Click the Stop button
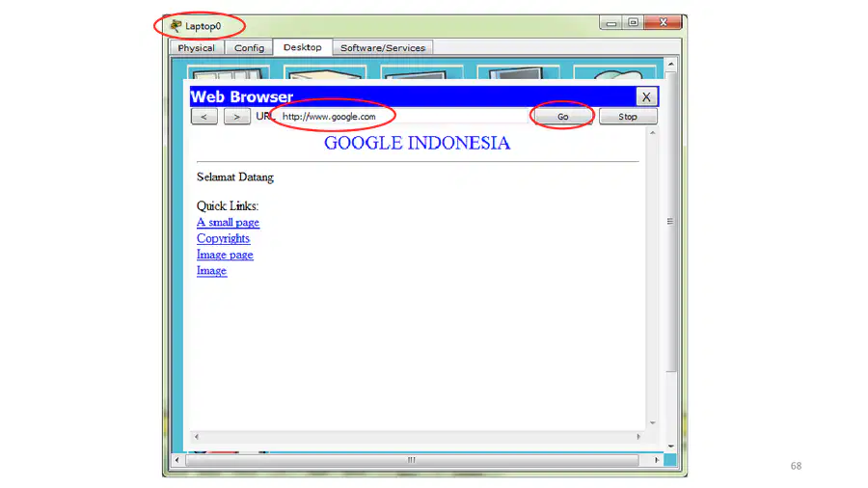 click(628, 117)
